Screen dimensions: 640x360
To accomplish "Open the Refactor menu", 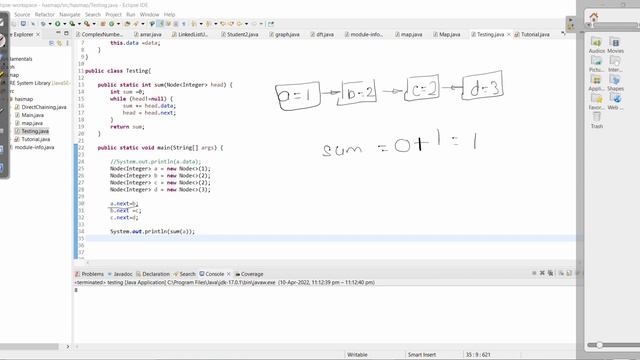I will [44, 14].
